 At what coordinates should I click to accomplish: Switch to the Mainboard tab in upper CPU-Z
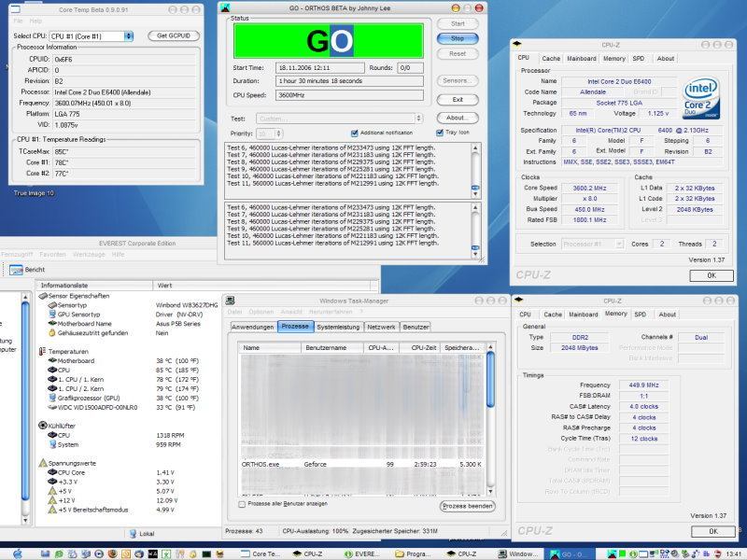(x=581, y=59)
